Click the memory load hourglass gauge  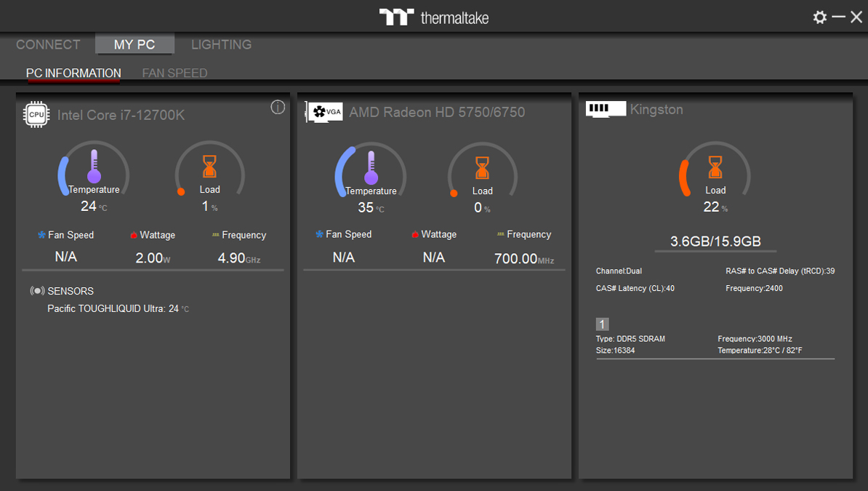coord(715,169)
